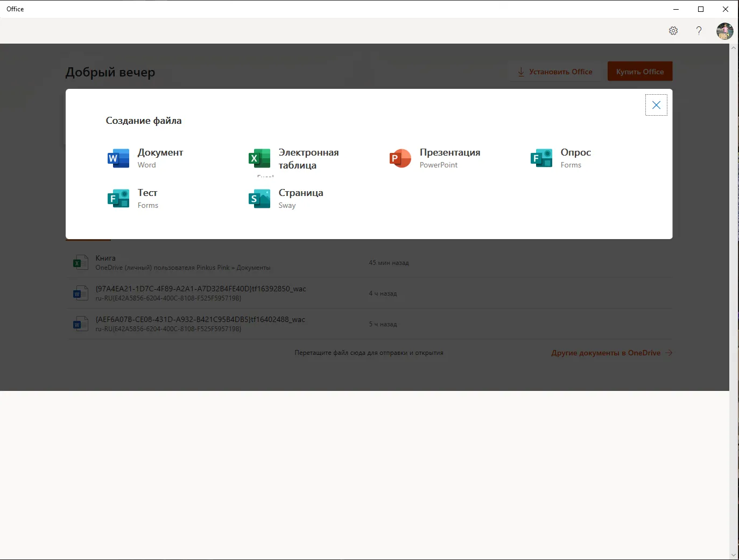Click the Добрый вечер greeting
The height and width of the screenshot is (560, 739).
coord(110,72)
